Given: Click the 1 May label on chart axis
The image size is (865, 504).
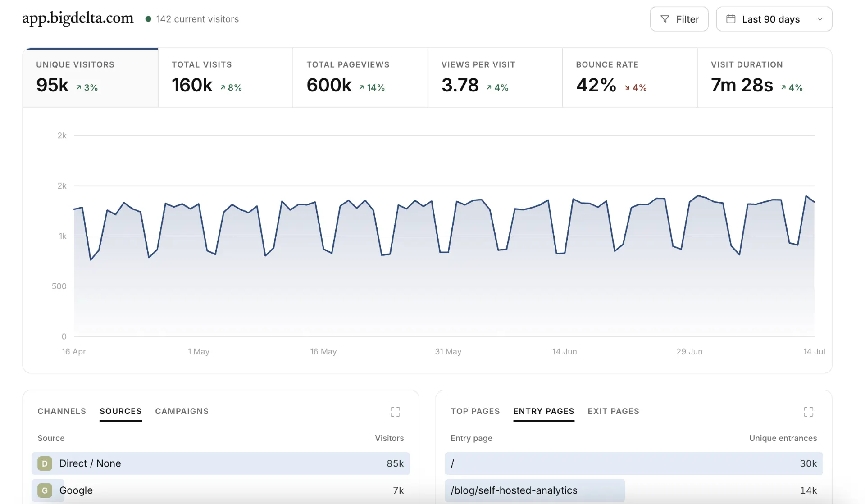Looking at the screenshot, I should pyautogui.click(x=199, y=351).
